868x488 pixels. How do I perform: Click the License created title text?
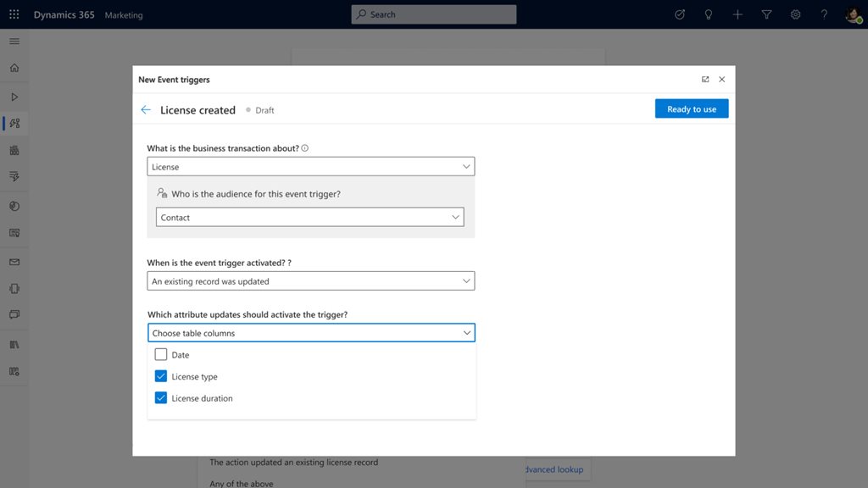point(198,110)
